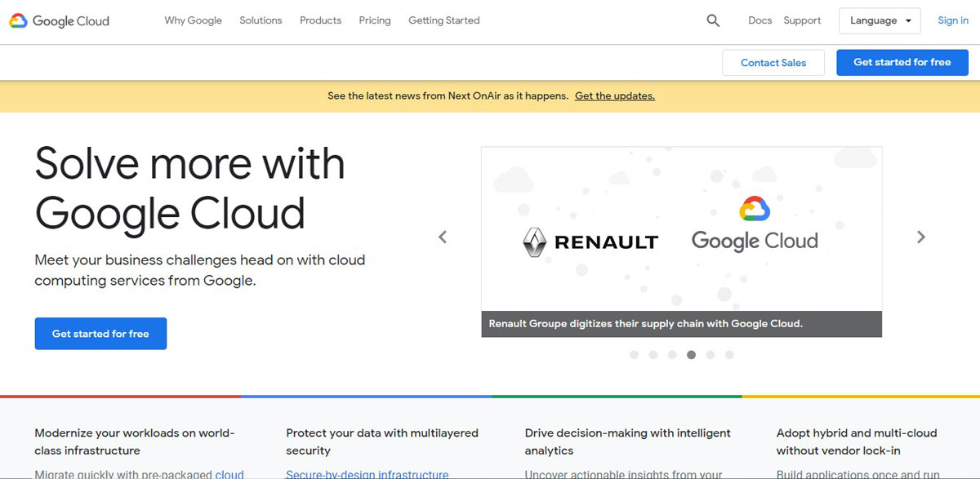980x479 pixels.
Task: Click Adopt hybrid and multi-cloud heading
Action: [x=857, y=441]
